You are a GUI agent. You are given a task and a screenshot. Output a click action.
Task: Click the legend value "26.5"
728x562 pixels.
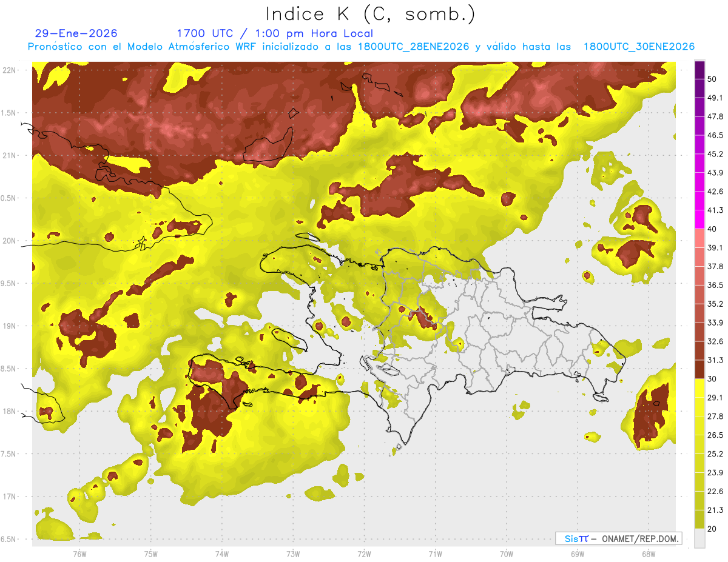715,435
